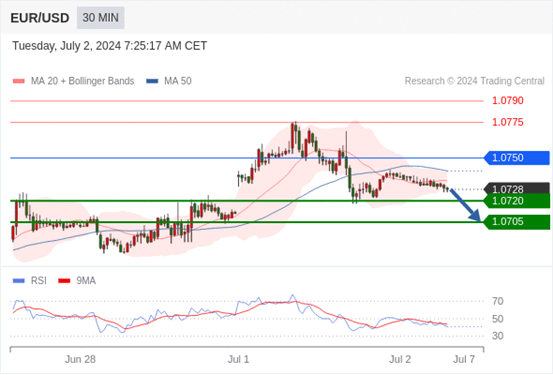This screenshot has width=553, height=375.
Task: Click the green 1.0705 target tag
Action: pyautogui.click(x=517, y=222)
